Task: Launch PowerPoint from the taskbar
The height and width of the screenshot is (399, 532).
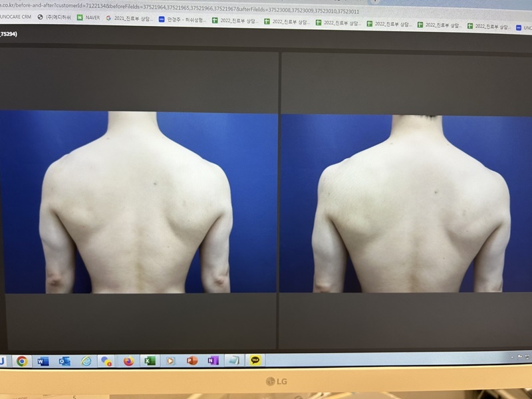Action: [x=192, y=360]
